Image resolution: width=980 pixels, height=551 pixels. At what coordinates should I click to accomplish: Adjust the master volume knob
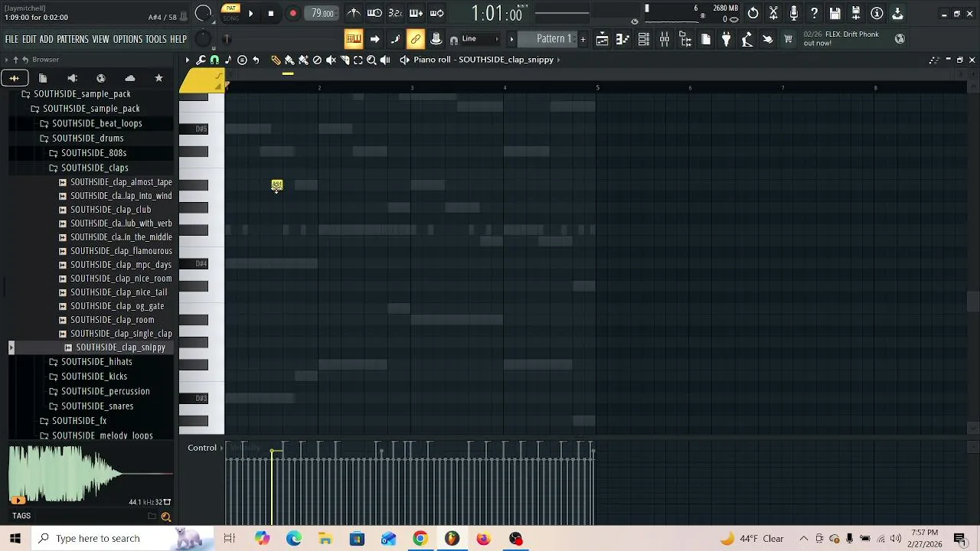click(204, 13)
